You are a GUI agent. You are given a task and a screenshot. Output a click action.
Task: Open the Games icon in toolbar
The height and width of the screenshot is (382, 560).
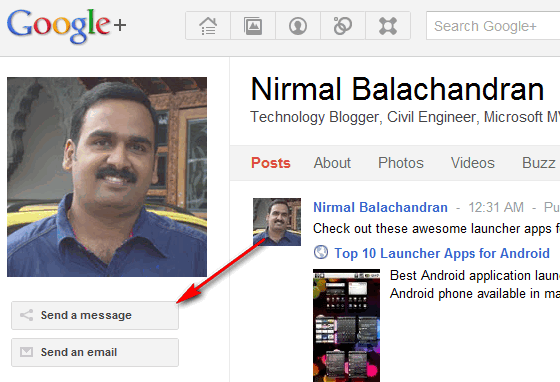tap(388, 26)
